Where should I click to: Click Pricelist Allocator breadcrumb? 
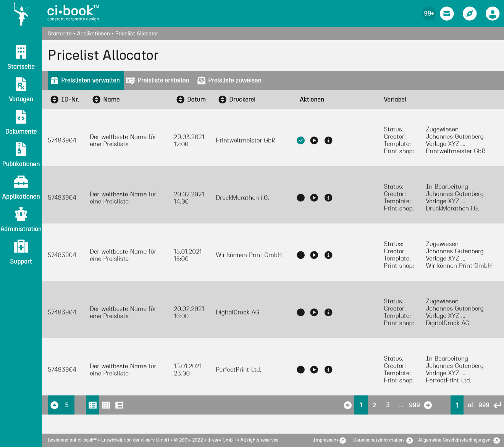click(x=137, y=34)
